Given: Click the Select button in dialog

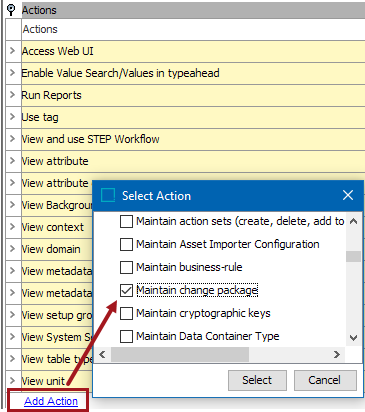Looking at the screenshot, I should (x=257, y=380).
